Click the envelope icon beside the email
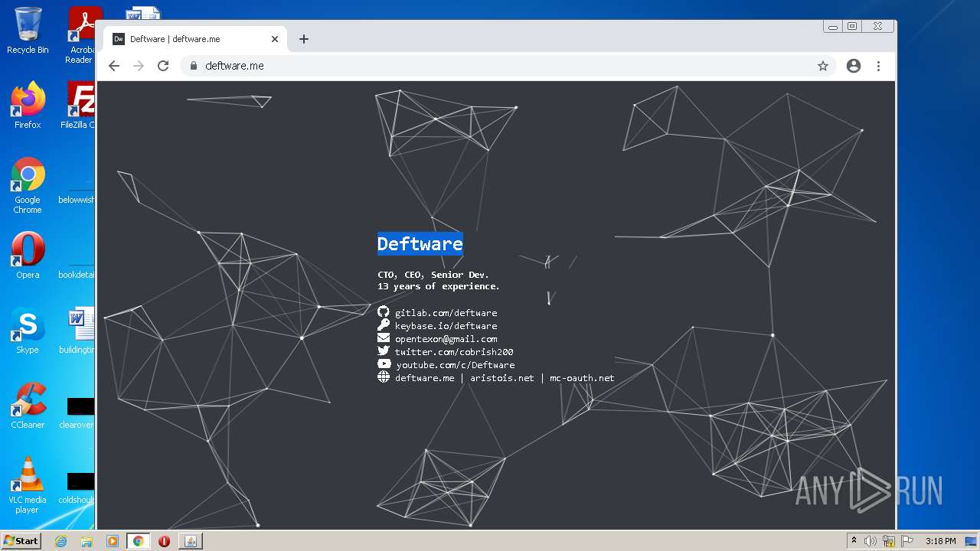Image resolution: width=980 pixels, height=551 pixels. (x=384, y=337)
